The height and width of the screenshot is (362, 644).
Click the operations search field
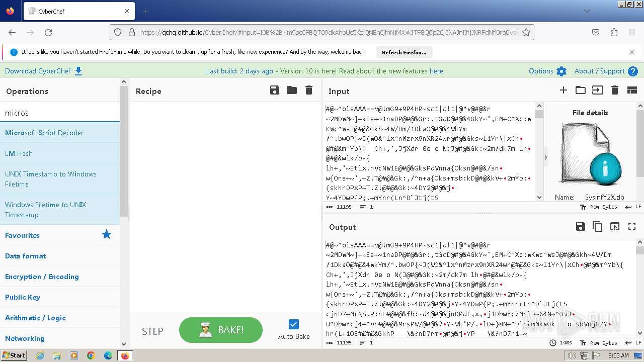pos(60,113)
